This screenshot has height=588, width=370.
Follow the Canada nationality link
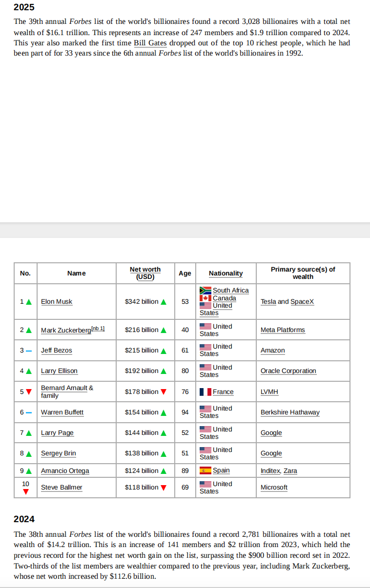(224, 298)
